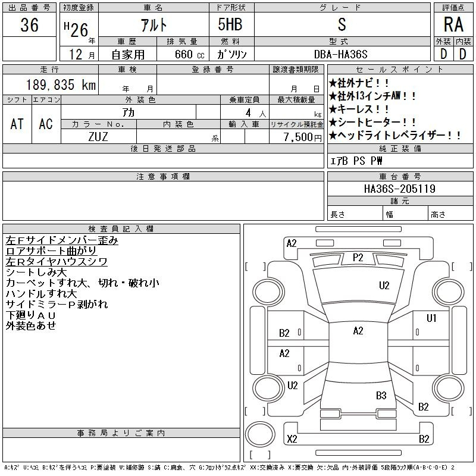Click the 左Rタイヤハウスシワ inspector note
This screenshot has height=476, width=476.
pos(57,262)
